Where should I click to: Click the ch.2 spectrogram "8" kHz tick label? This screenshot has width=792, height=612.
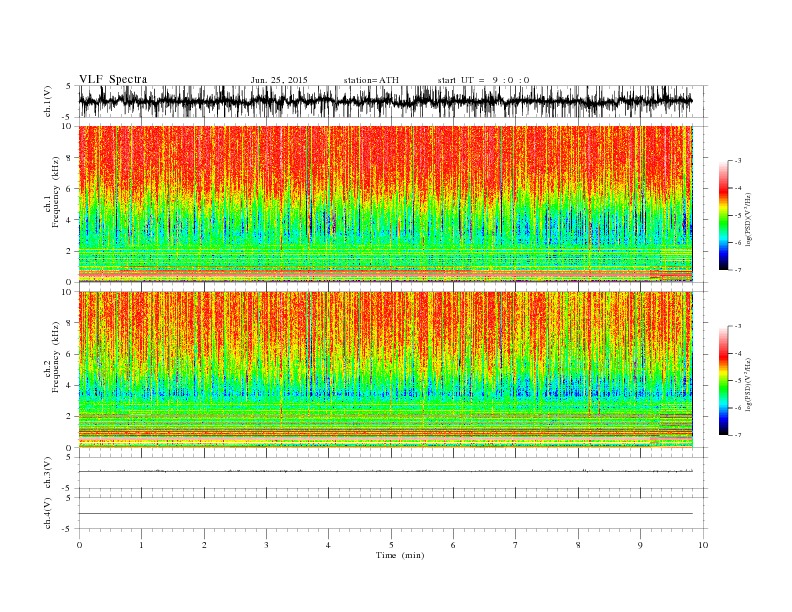coord(70,323)
